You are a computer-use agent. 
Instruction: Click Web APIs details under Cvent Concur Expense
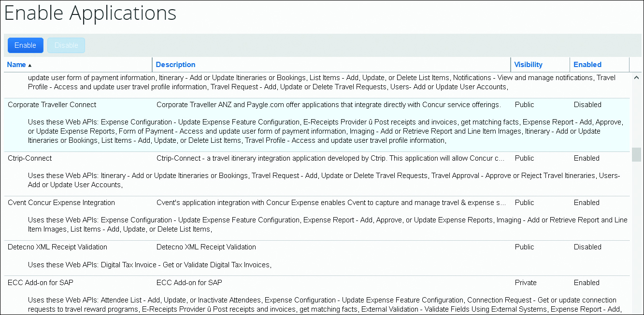(328, 224)
